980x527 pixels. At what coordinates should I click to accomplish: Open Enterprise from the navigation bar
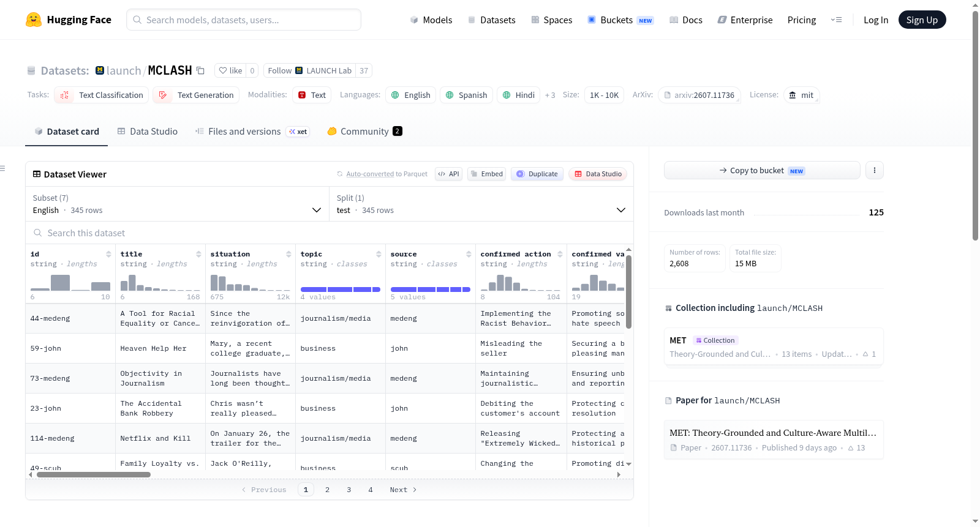(x=745, y=20)
